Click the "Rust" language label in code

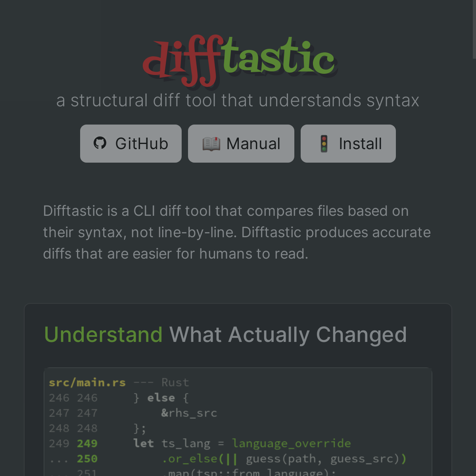pos(175,382)
